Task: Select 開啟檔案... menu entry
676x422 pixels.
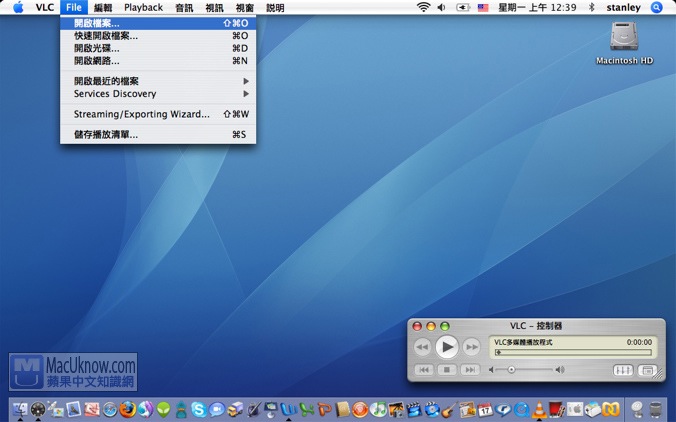Action: pos(158,23)
